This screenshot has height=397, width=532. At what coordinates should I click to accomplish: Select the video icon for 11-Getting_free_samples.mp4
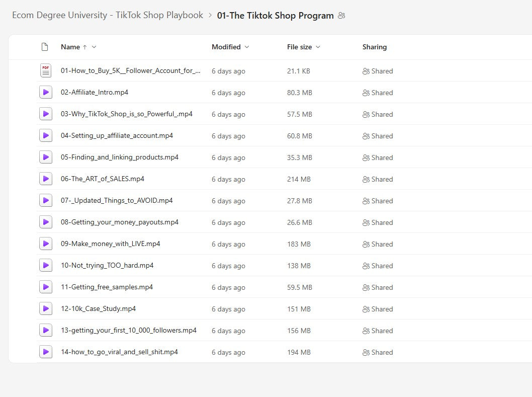[x=45, y=287]
